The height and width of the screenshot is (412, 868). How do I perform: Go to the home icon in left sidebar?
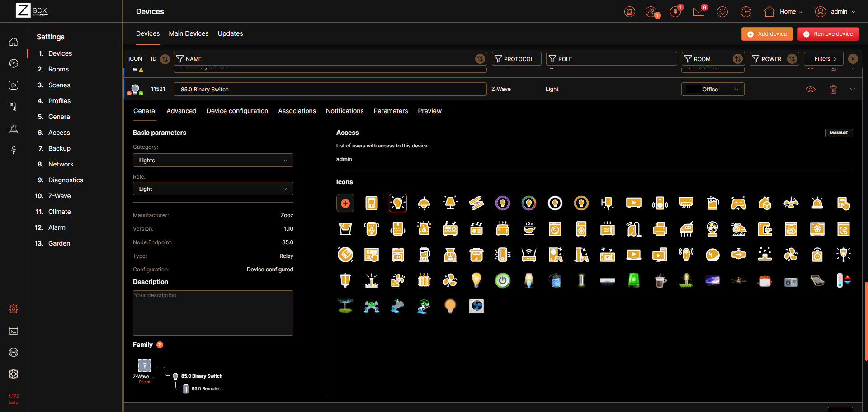(x=14, y=42)
